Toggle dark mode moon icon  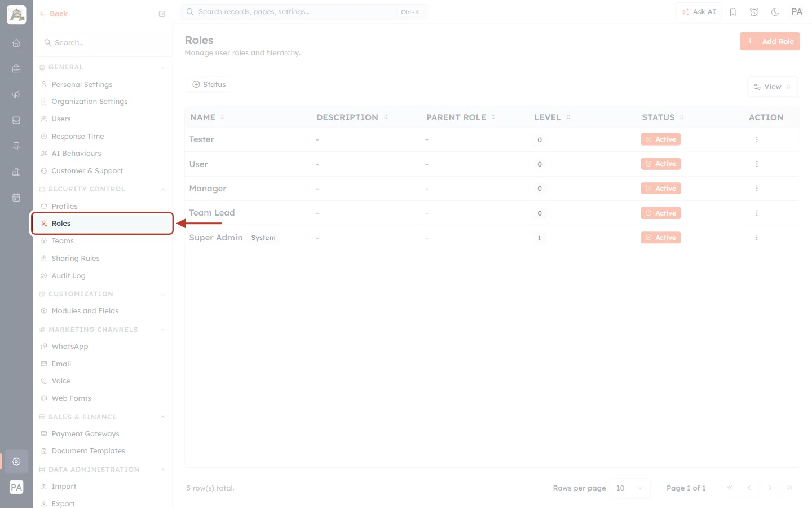click(x=775, y=12)
